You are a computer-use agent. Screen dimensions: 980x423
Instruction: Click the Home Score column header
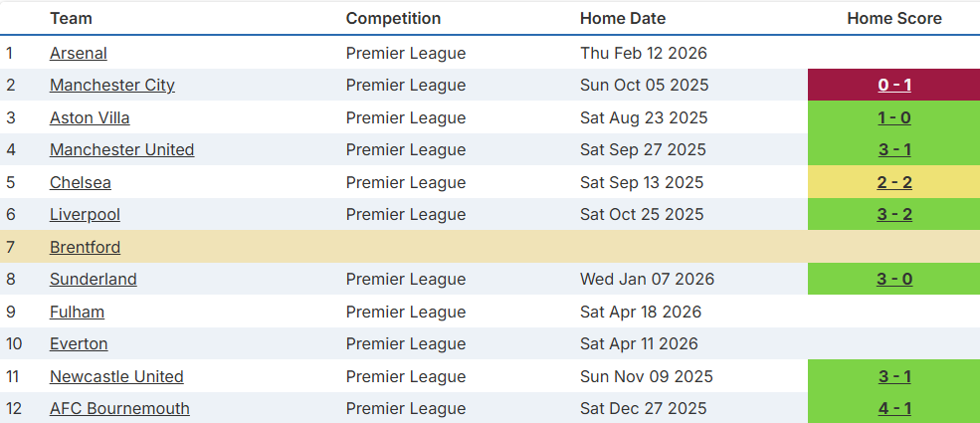[x=894, y=18]
